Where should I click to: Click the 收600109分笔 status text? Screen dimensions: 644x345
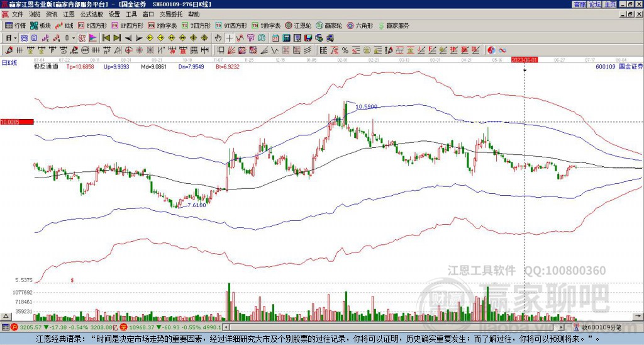click(x=601, y=327)
